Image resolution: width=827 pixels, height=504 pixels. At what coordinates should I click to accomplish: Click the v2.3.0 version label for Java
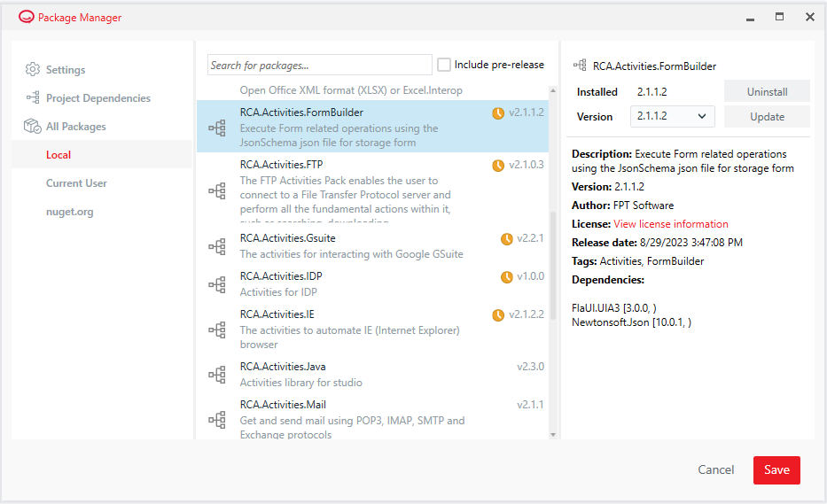530,367
